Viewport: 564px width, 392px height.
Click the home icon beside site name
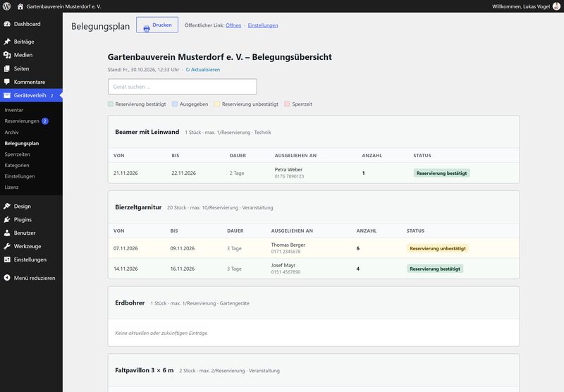point(20,6)
